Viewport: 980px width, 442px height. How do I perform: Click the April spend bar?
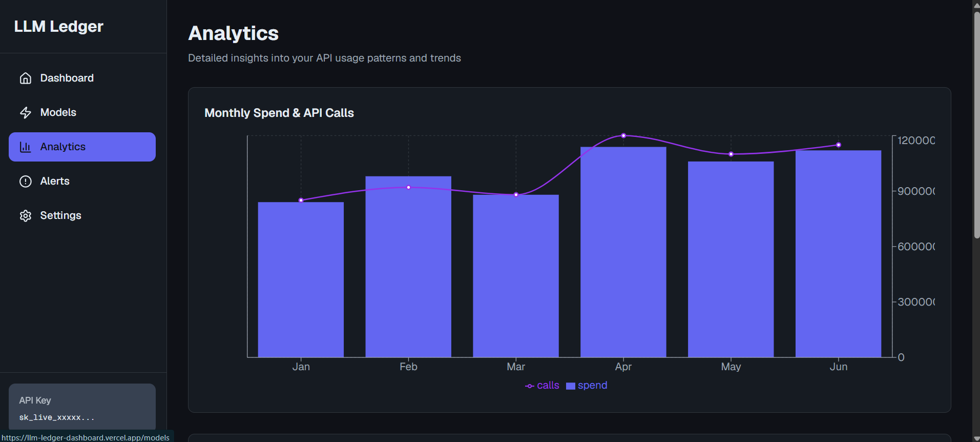(x=623, y=252)
